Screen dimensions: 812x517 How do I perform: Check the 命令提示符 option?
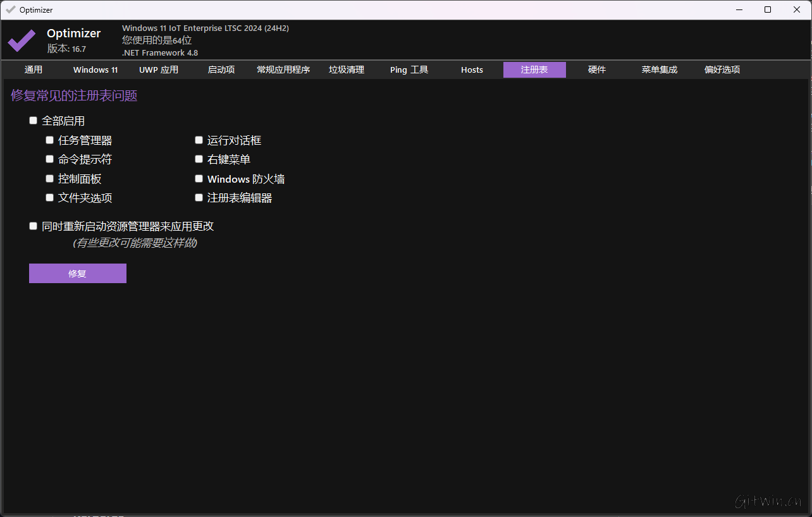(x=49, y=159)
